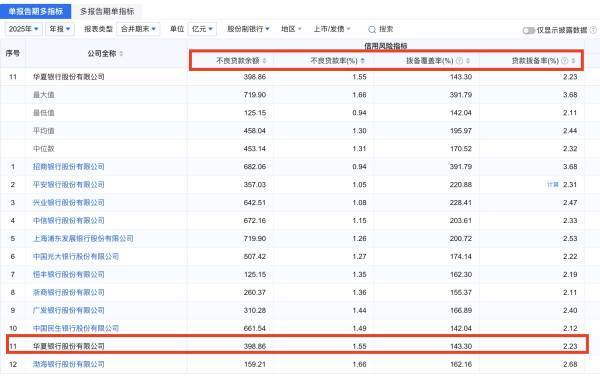Click 中信银行 coverage value 203.61
Screen dimensions: 600x382
(x=461, y=221)
